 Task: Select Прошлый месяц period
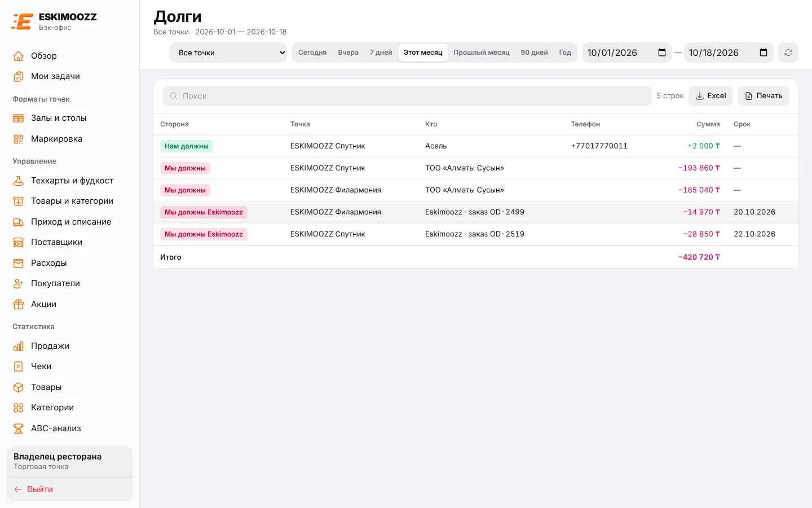click(x=482, y=52)
